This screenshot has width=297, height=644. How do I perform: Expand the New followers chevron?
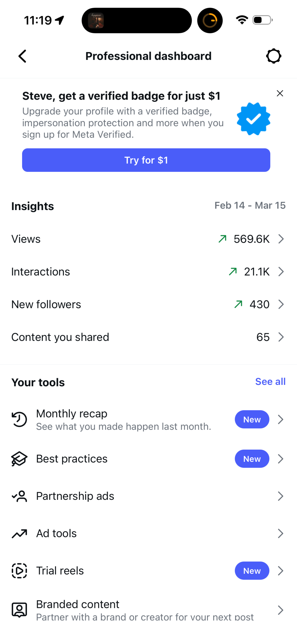point(281,304)
